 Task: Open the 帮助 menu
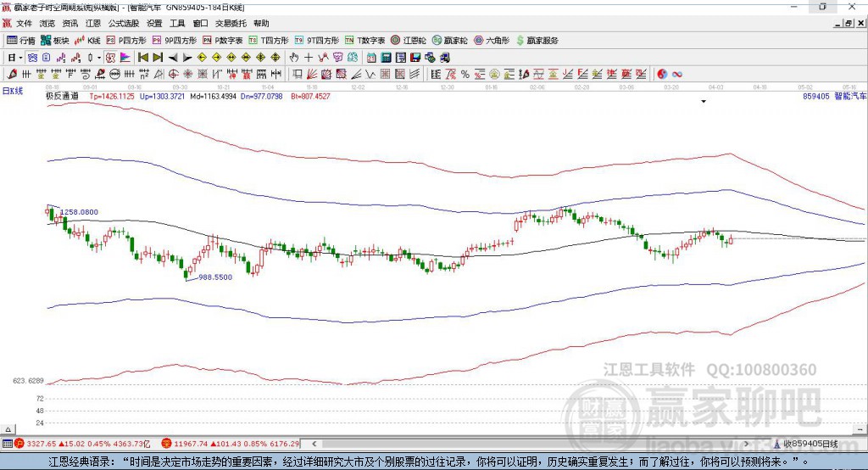pos(261,23)
